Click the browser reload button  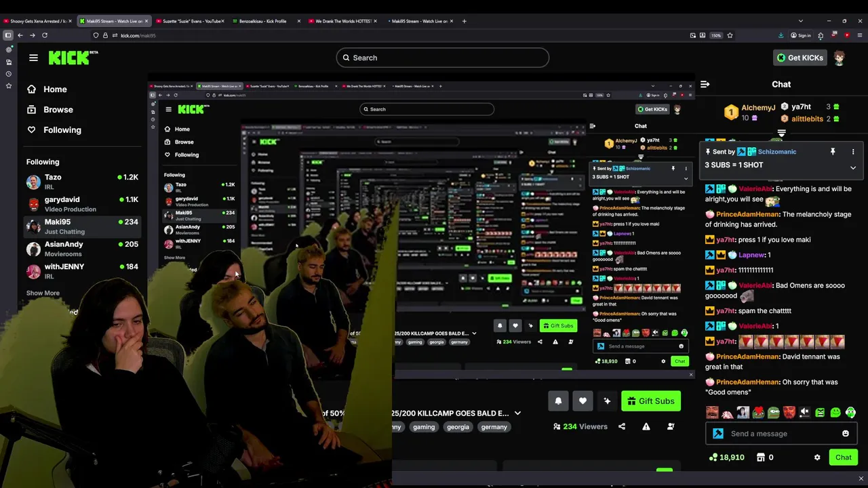[45, 35]
